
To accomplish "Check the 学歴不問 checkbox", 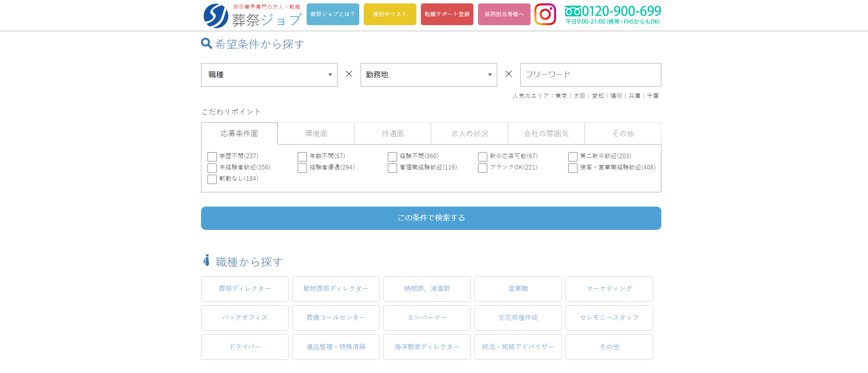I will tap(212, 157).
